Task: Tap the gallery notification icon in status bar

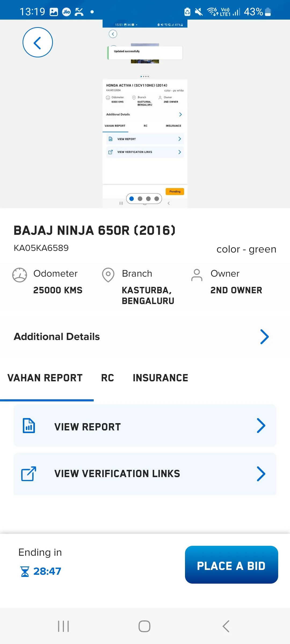Action: [54, 12]
